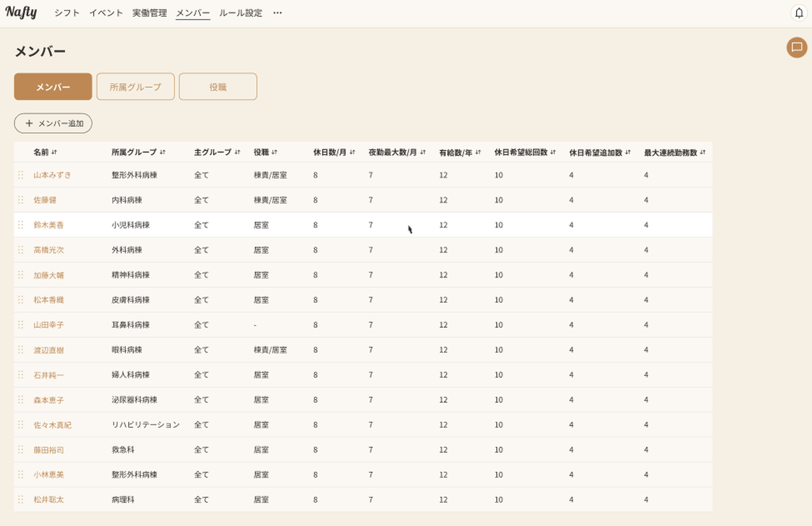Click the Nafty logo
Screen dimensions: 812x526
(x=21, y=13)
